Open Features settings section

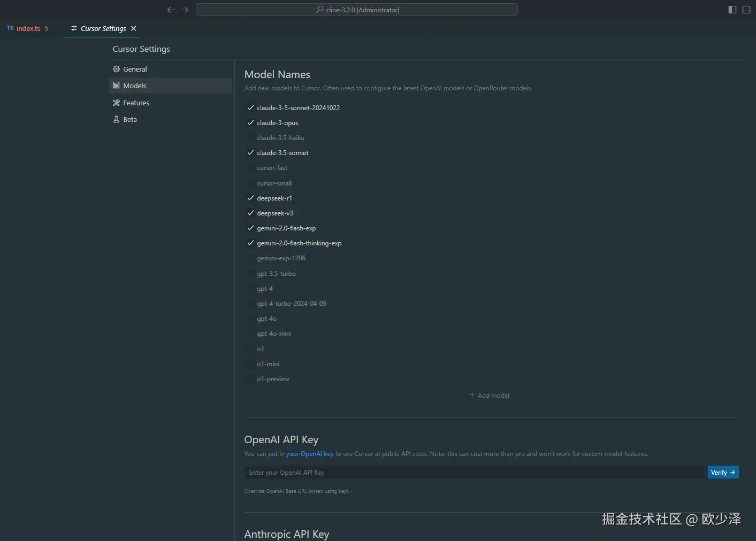170,103
